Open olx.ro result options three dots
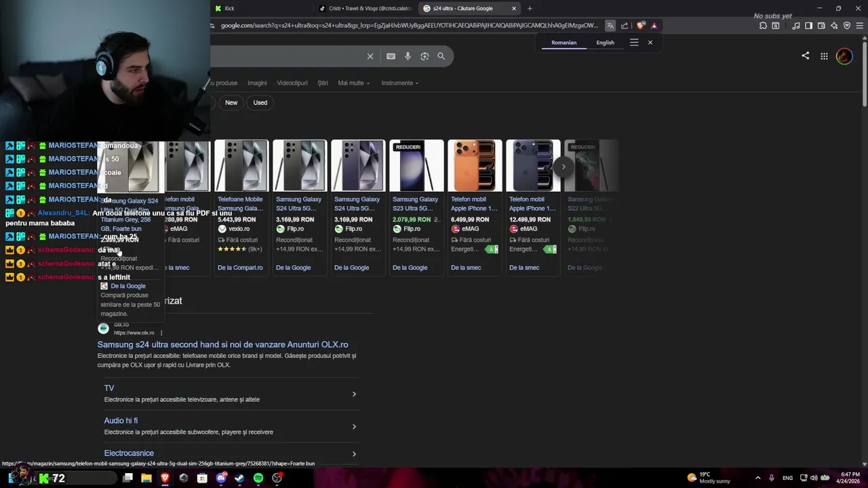This screenshot has height=488, width=868. (161, 333)
